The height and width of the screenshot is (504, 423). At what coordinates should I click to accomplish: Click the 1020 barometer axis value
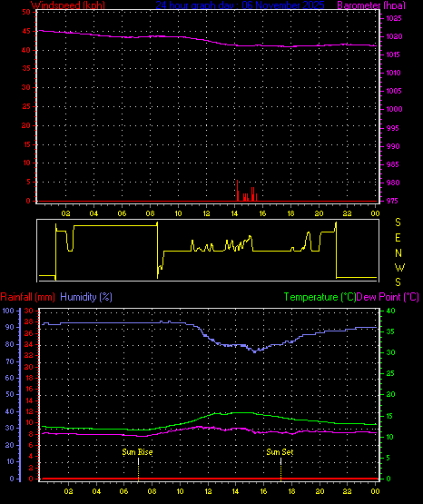[x=394, y=36]
